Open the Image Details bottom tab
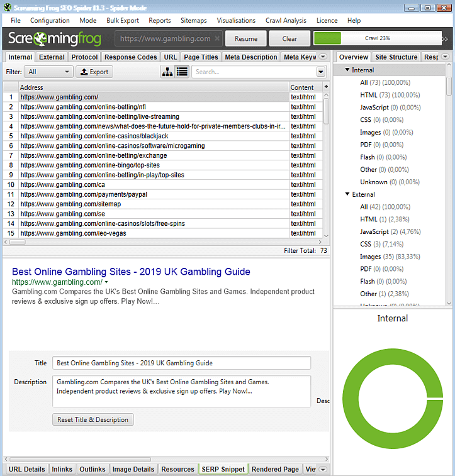455x476 pixels. [x=133, y=469]
